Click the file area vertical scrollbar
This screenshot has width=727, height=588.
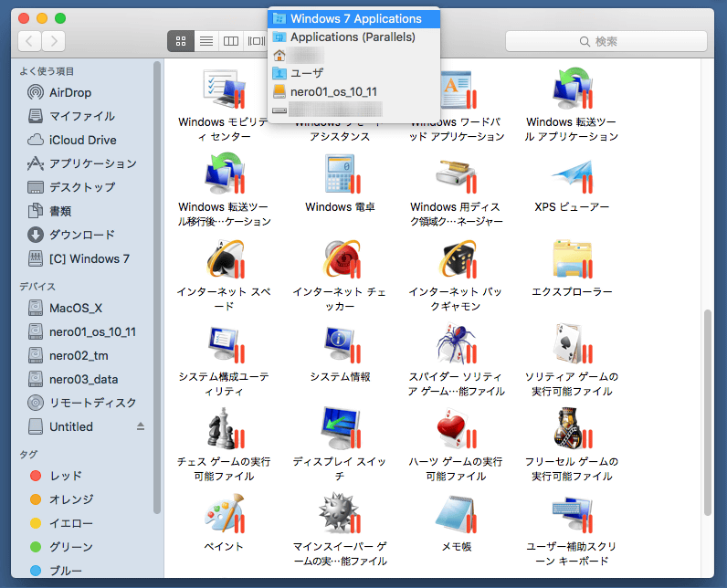click(708, 413)
